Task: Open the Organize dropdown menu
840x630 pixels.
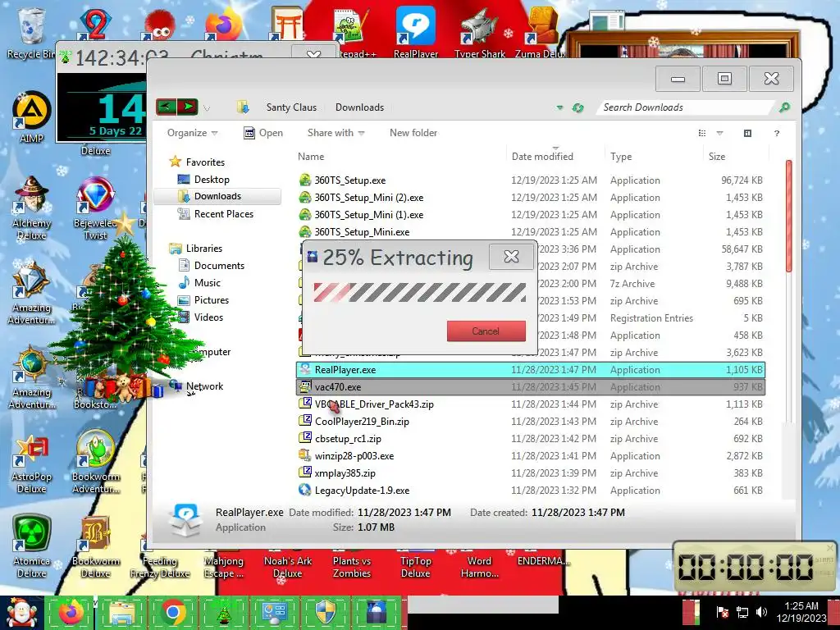Action: [x=192, y=133]
